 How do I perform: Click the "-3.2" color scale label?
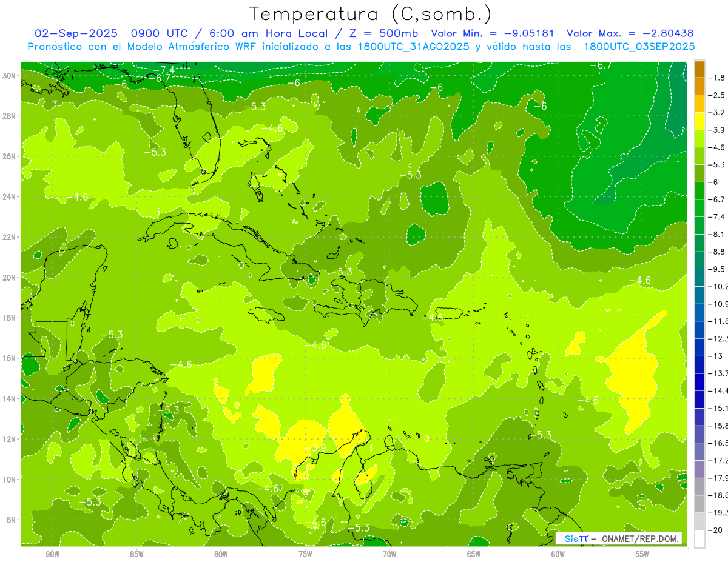717,113
